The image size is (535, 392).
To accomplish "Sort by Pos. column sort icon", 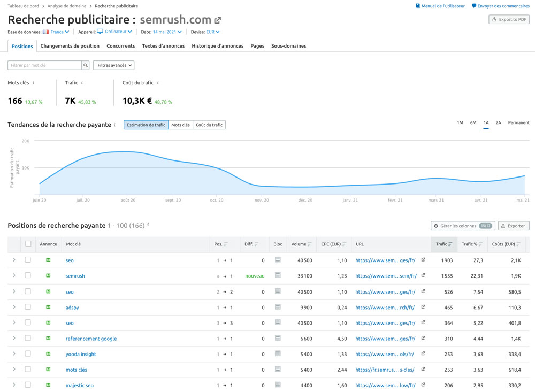I will coord(226,244).
